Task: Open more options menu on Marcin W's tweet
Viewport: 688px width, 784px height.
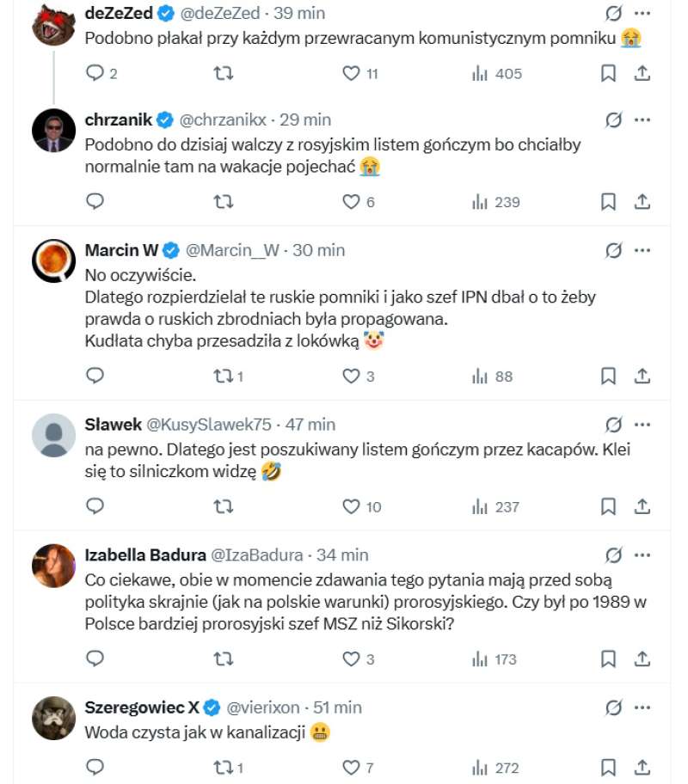Action: (642, 250)
